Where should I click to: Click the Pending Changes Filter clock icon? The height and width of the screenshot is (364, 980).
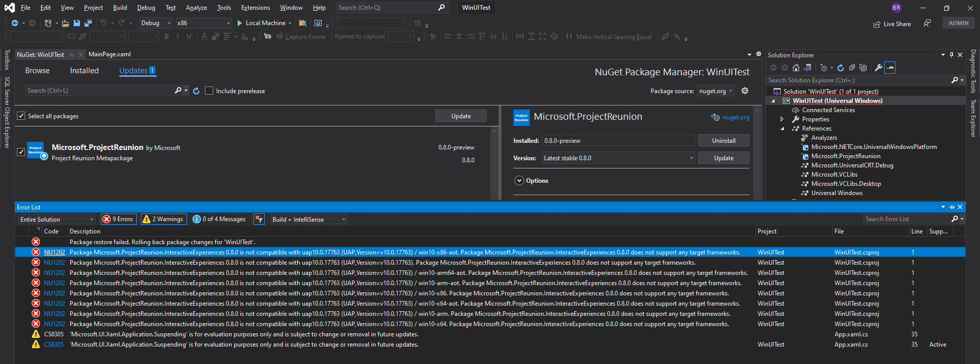tap(823, 68)
